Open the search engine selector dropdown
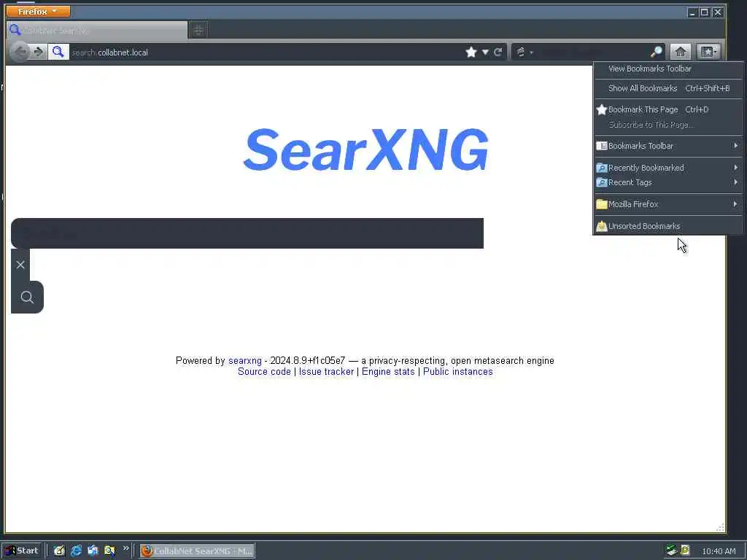The image size is (747, 560). (525, 52)
